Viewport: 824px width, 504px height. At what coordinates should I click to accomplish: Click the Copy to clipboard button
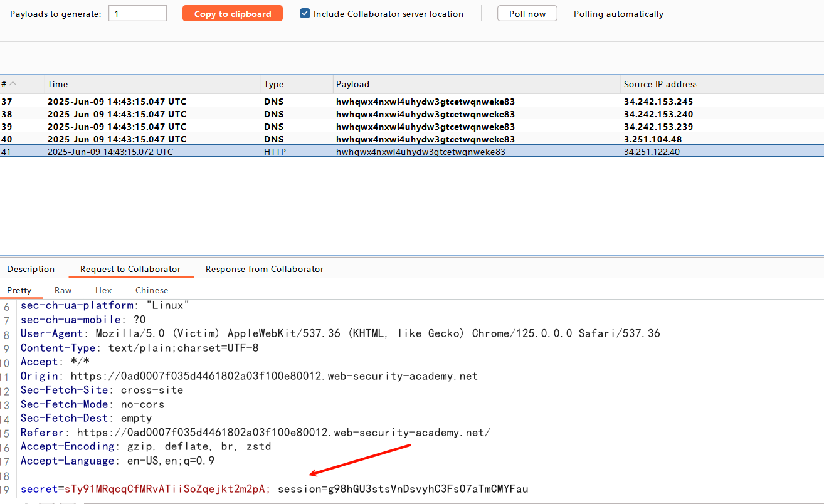[x=233, y=14]
